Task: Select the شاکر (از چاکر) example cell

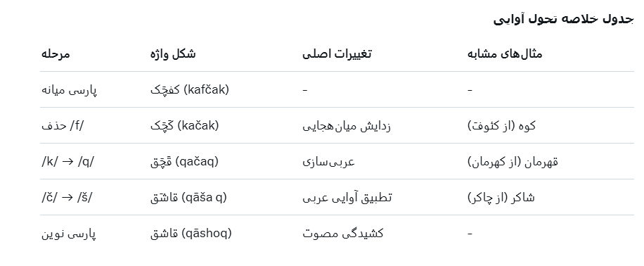Action: pyautogui.click(x=501, y=197)
